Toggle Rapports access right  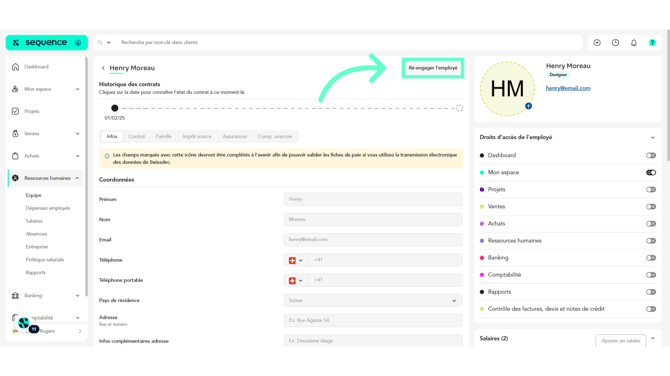[651, 292]
